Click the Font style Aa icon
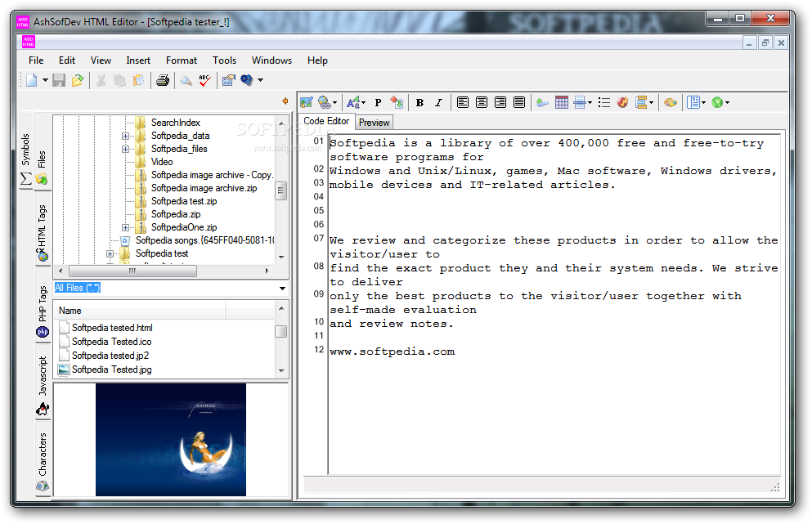Image resolution: width=812 pixels, height=524 pixels. coord(353,102)
